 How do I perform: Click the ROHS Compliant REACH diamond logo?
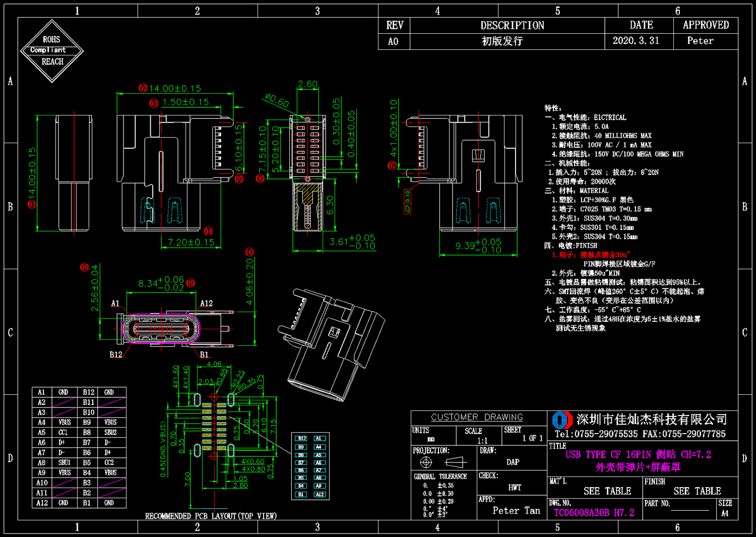point(52,50)
